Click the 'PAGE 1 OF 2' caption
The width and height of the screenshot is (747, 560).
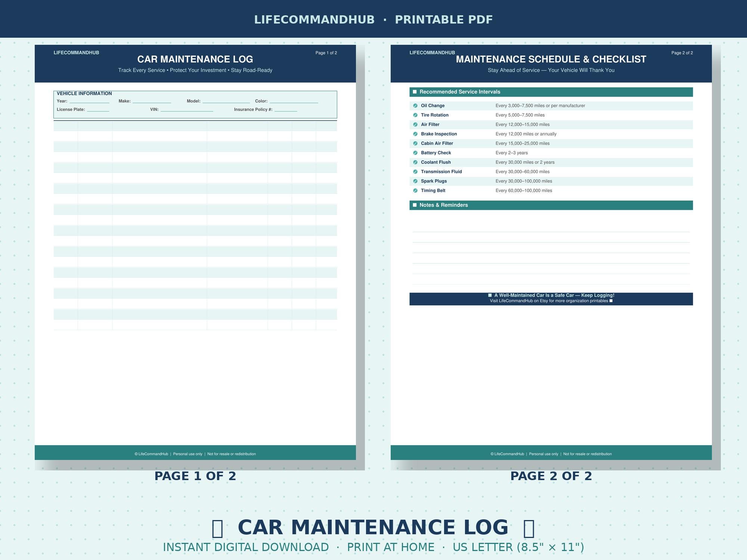tap(195, 476)
